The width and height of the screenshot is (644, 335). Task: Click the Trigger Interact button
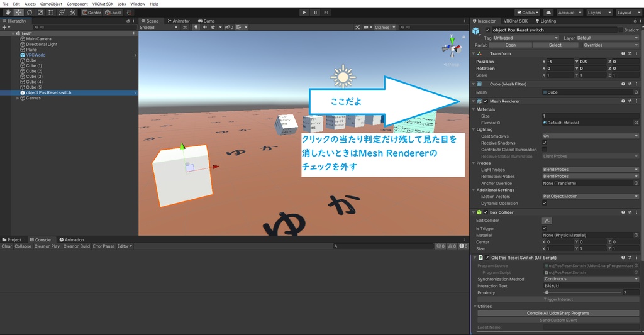pyautogui.click(x=558, y=299)
